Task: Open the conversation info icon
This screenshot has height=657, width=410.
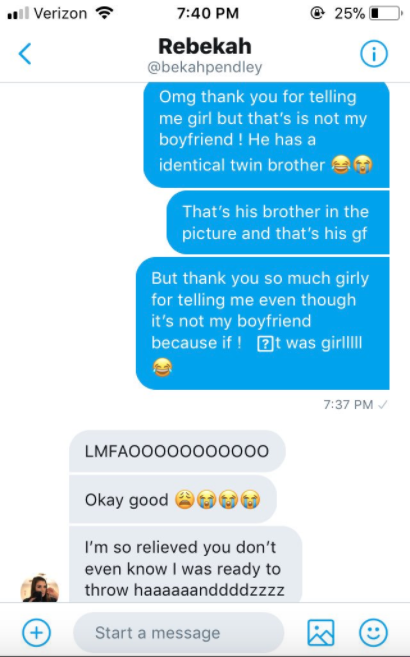Action: coord(374,54)
